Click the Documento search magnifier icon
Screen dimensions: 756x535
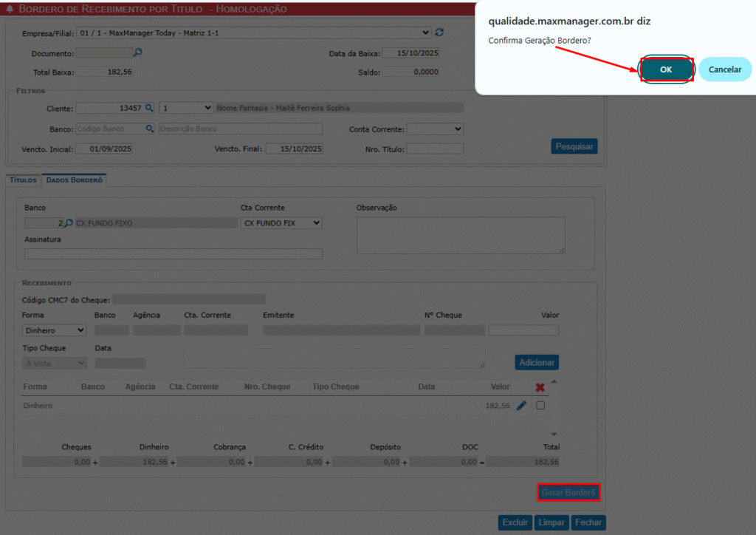pyautogui.click(x=137, y=53)
